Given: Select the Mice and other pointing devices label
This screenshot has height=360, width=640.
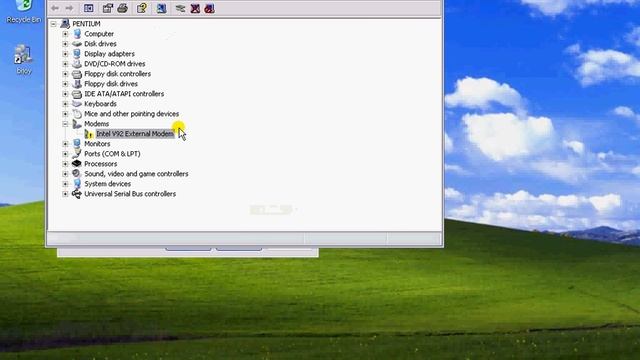Looking at the screenshot, I should coord(131,114).
